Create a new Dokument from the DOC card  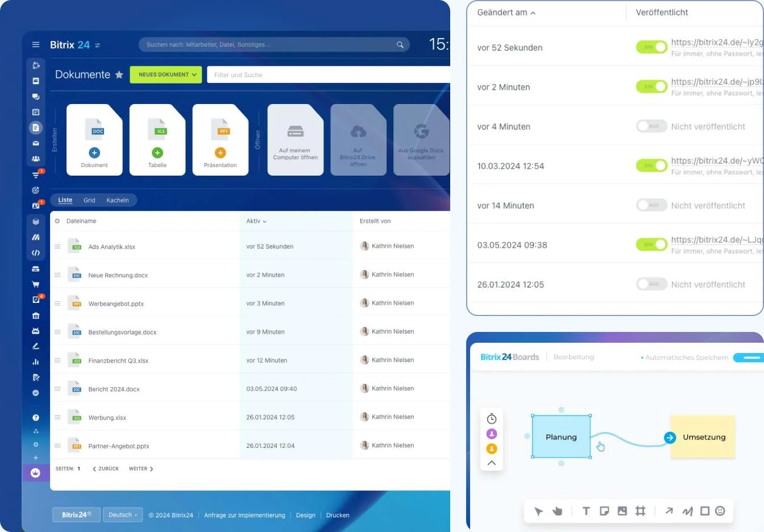(94, 140)
